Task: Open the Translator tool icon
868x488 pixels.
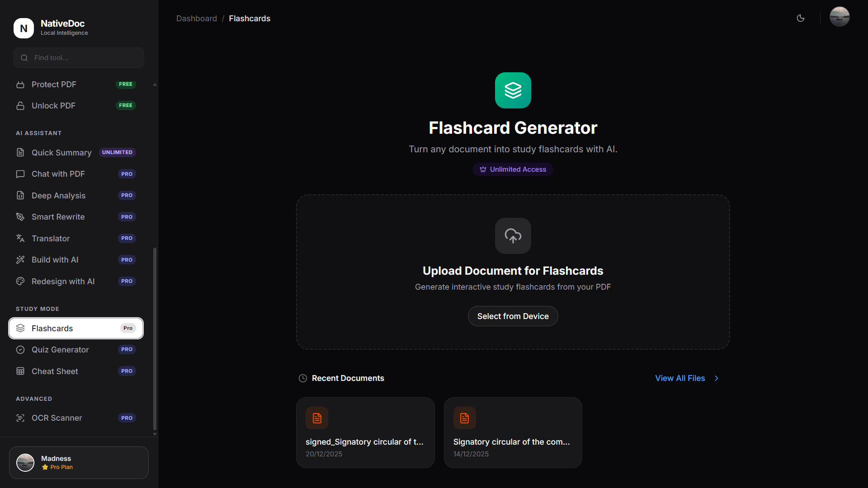Action: tap(20, 238)
